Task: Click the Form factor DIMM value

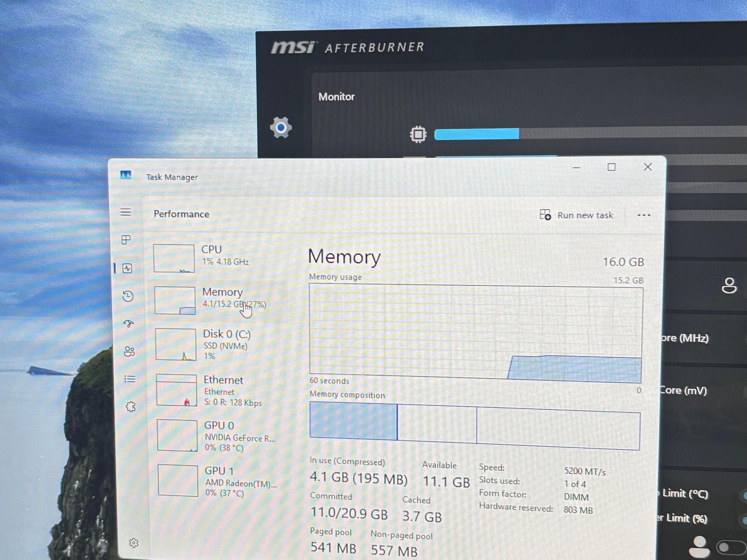Action: point(576,497)
